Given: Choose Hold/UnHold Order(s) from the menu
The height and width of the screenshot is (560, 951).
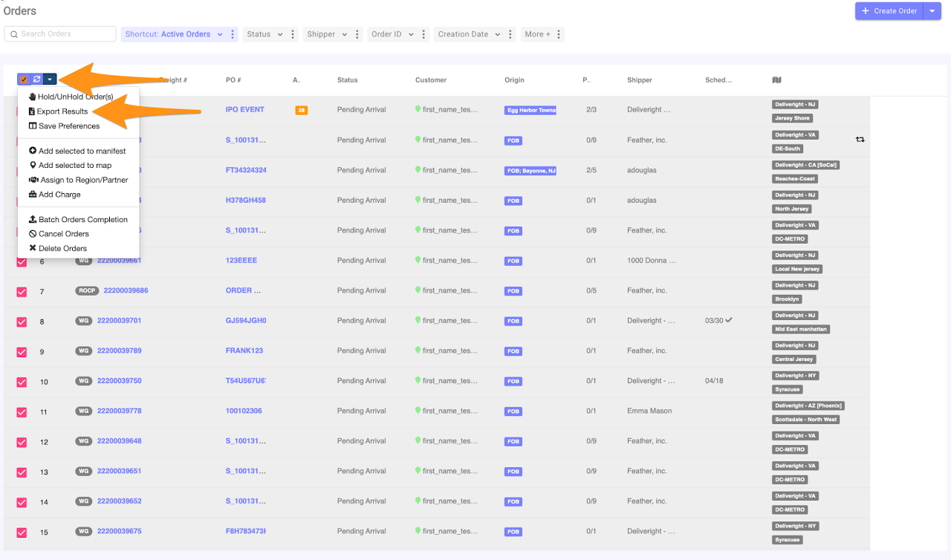Looking at the screenshot, I should 71,97.
